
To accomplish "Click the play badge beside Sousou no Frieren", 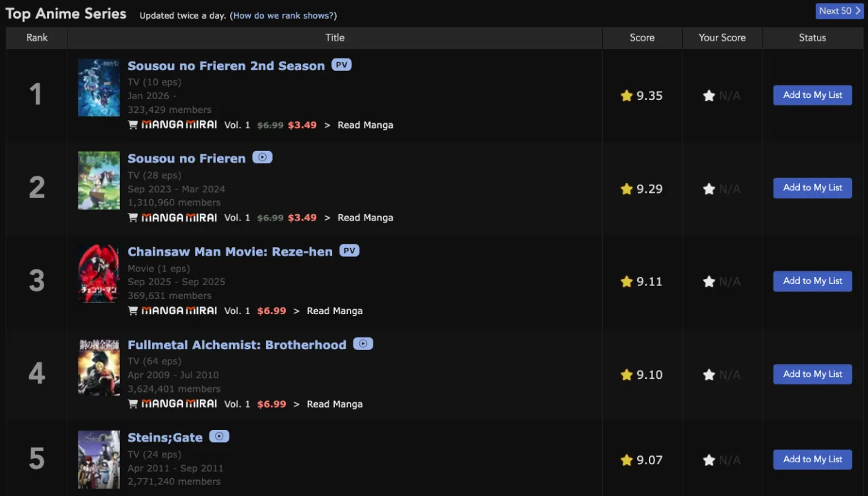I will 262,157.
